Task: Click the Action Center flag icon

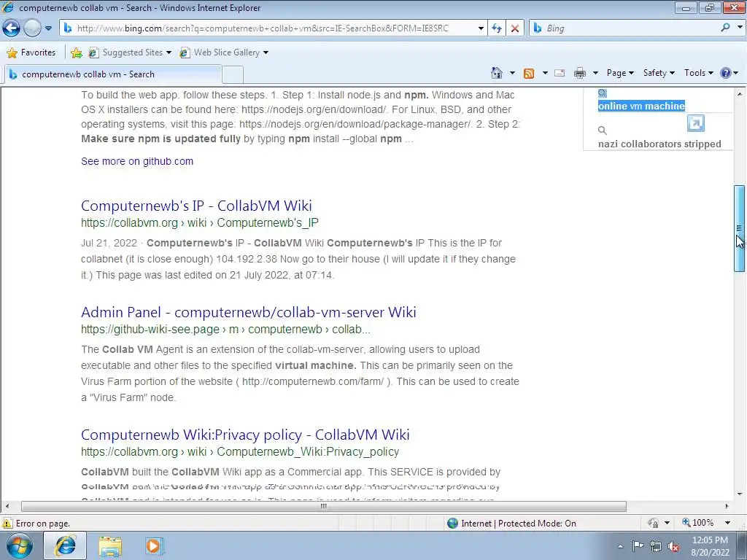Action: point(638,546)
